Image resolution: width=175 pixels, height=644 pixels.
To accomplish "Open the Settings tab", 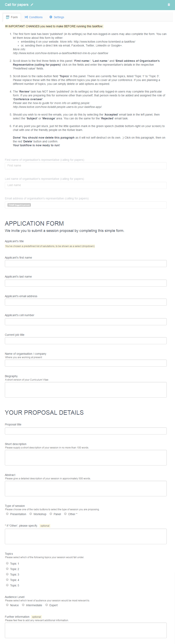I will tap(57, 17).
